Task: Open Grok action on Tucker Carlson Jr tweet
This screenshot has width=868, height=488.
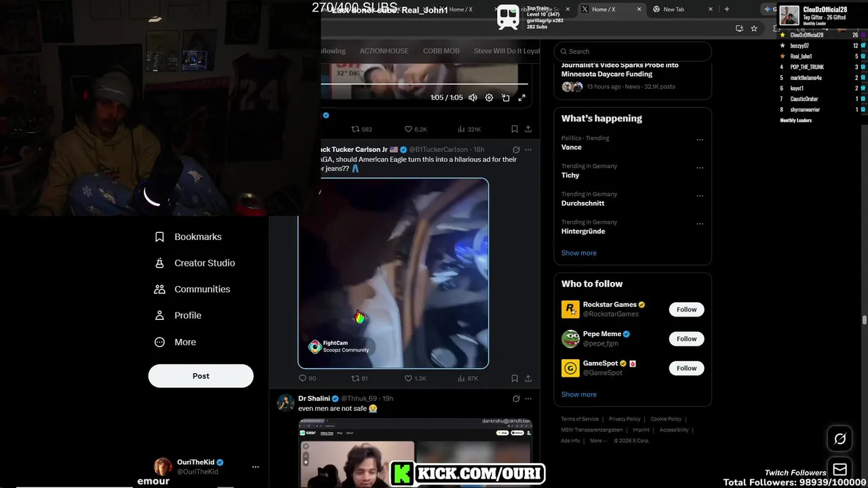Action: (516, 150)
